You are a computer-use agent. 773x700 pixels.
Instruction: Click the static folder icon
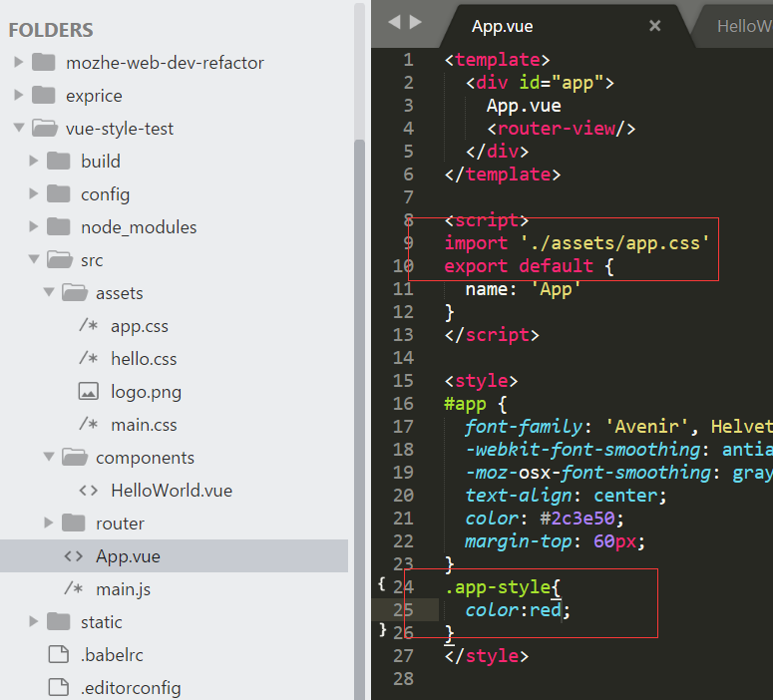[59, 621]
